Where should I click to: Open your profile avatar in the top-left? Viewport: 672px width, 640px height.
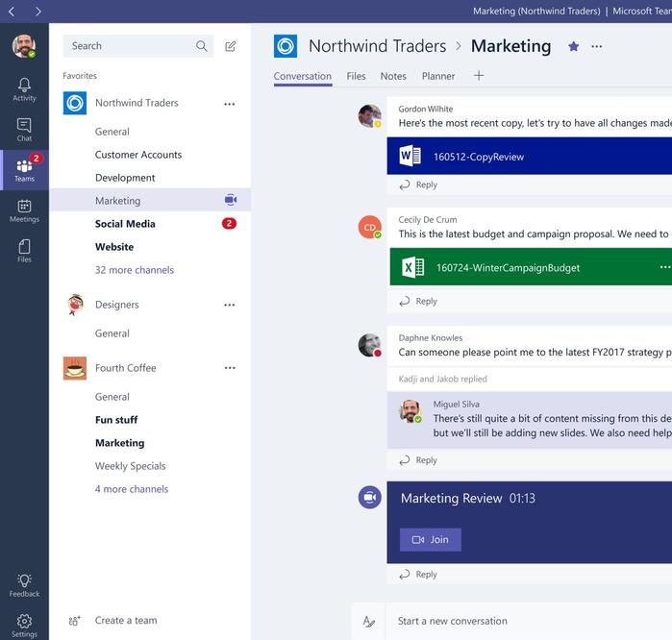(x=24, y=46)
